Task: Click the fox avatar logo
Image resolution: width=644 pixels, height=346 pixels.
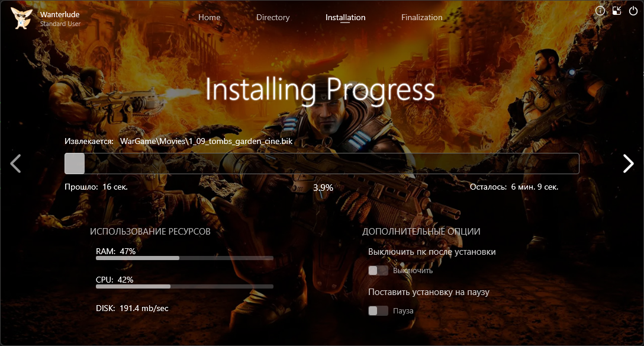Action: [x=22, y=18]
